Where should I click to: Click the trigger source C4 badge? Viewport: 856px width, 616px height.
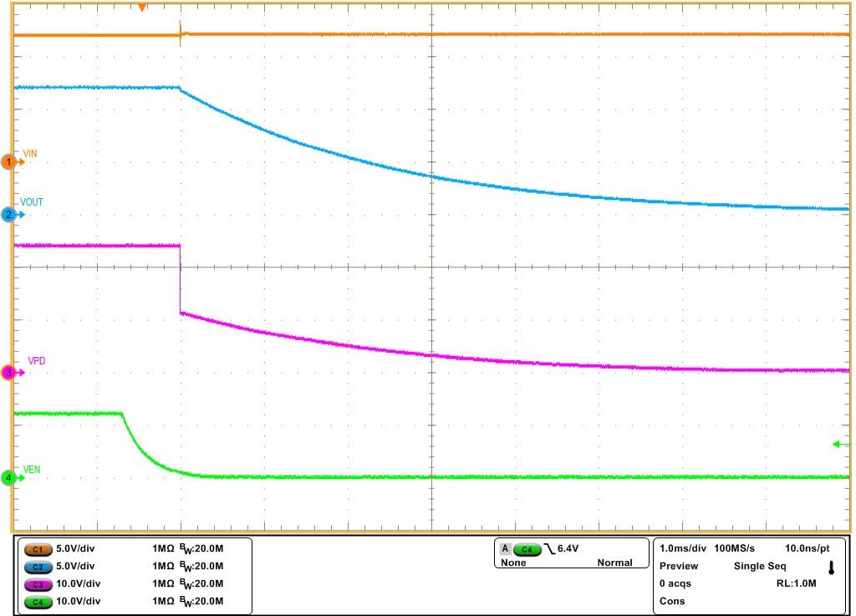pyautogui.click(x=527, y=549)
